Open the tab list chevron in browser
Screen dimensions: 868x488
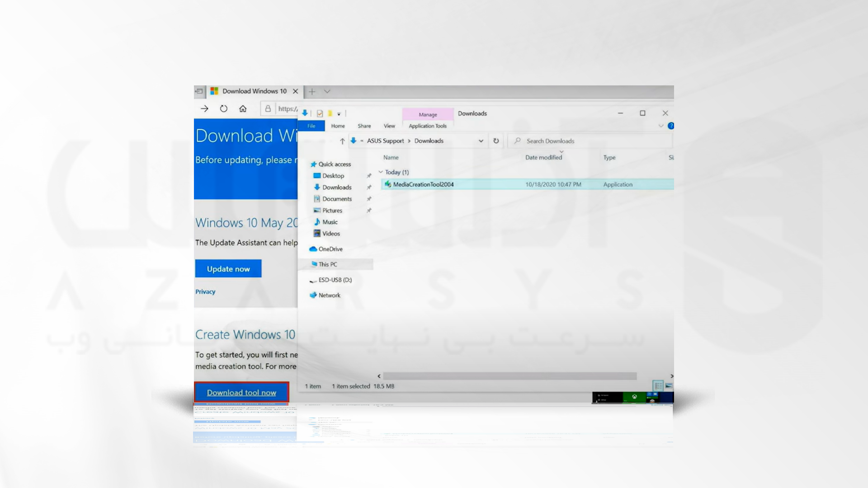pyautogui.click(x=327, y=92)
